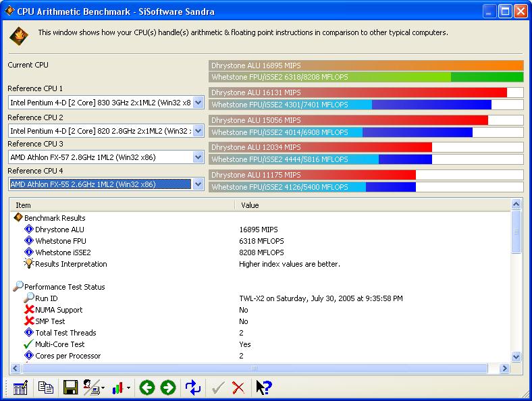Select the AMD Athlon FX-57 combo box
Image resolution: width=532 pixels, height=401 pixels.
point(106,157)
